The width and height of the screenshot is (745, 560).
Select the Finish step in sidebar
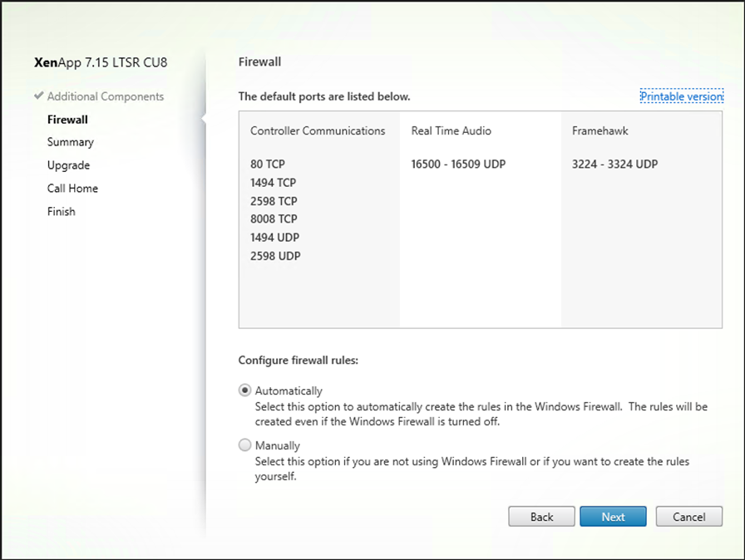coord(62,212)
